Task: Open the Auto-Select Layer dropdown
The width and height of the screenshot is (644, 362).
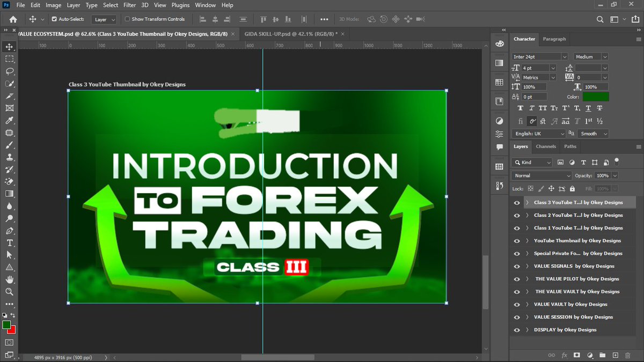Action: (x=105, y=19)
